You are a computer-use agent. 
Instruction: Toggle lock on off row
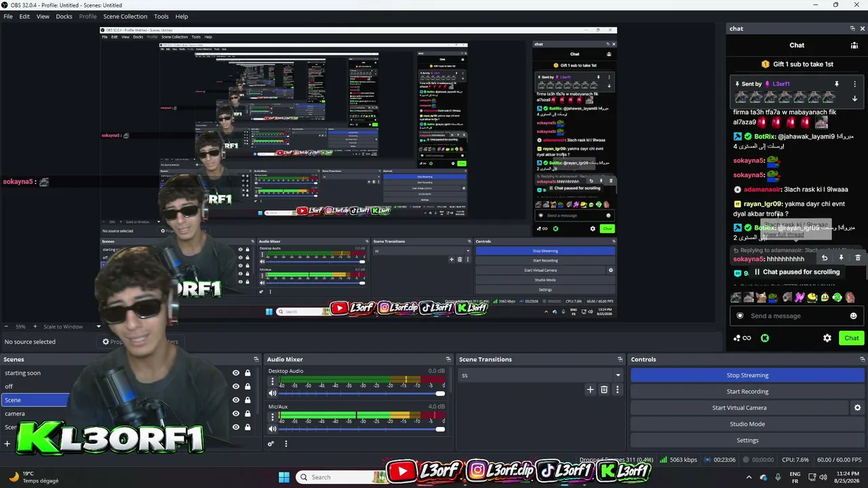tap(248, 386)
